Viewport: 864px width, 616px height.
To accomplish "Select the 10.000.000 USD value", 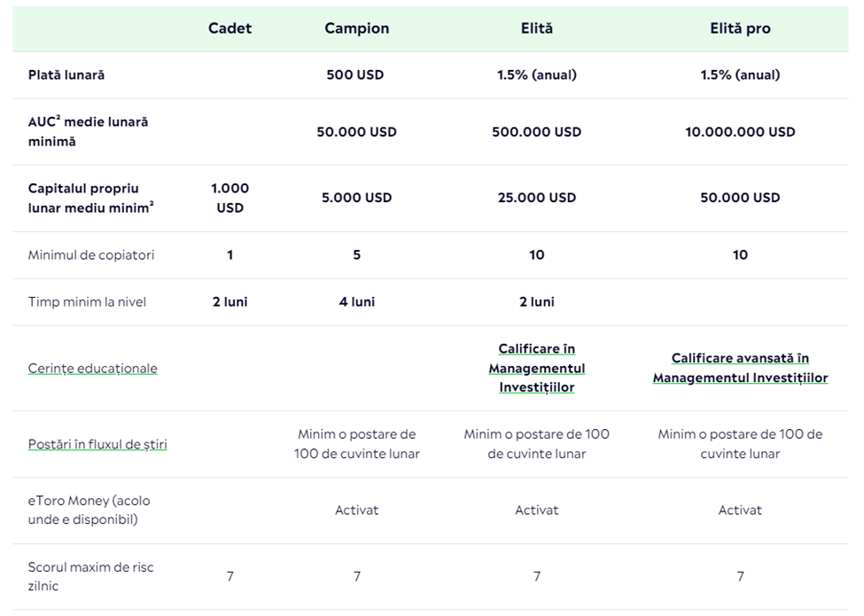I will point(740,132).
